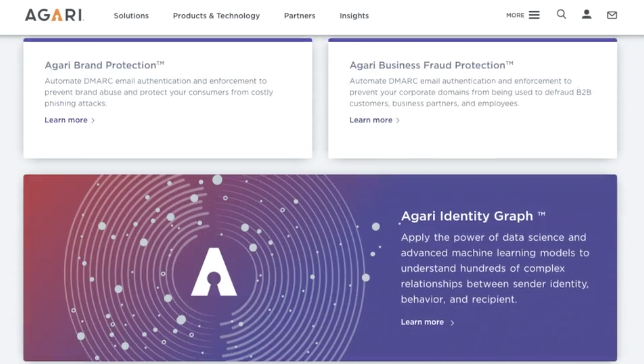Click the user account profile icon

coord(586,15)
